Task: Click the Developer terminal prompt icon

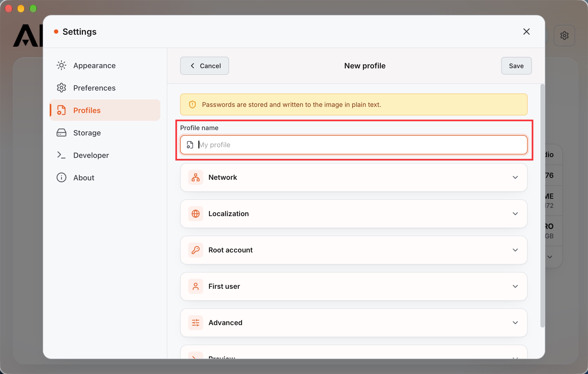Action: (61, 155)
